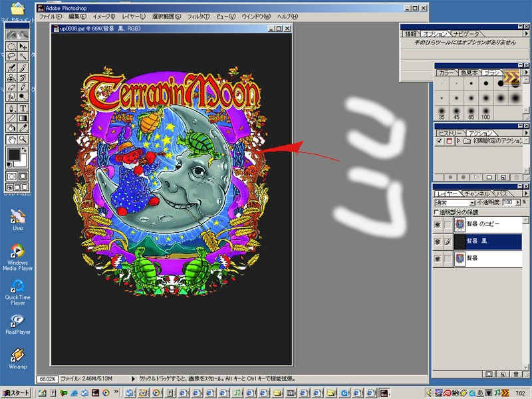Hide the bottom 背景 layer
Viewport: 532px width, 399px height.
438,259
